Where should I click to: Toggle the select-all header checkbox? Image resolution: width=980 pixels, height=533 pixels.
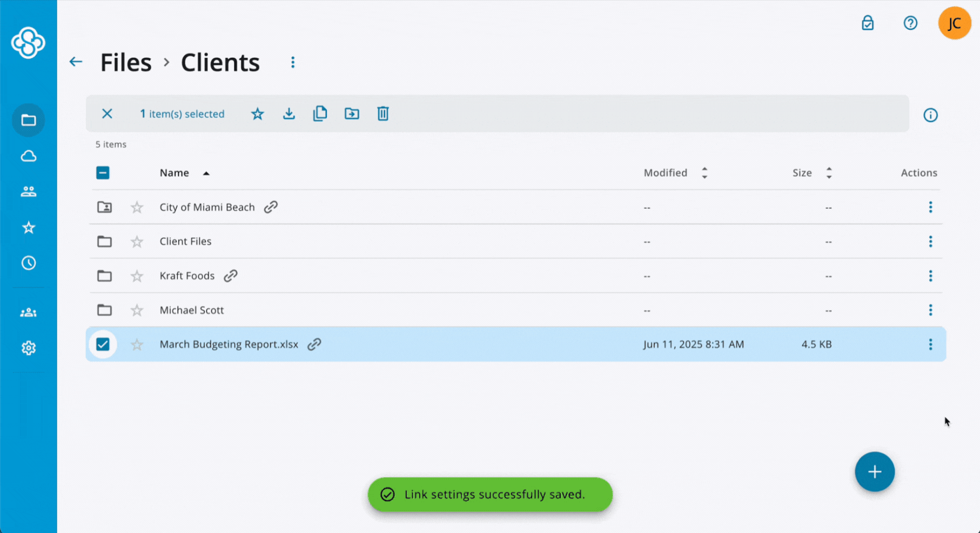(103, 173)
